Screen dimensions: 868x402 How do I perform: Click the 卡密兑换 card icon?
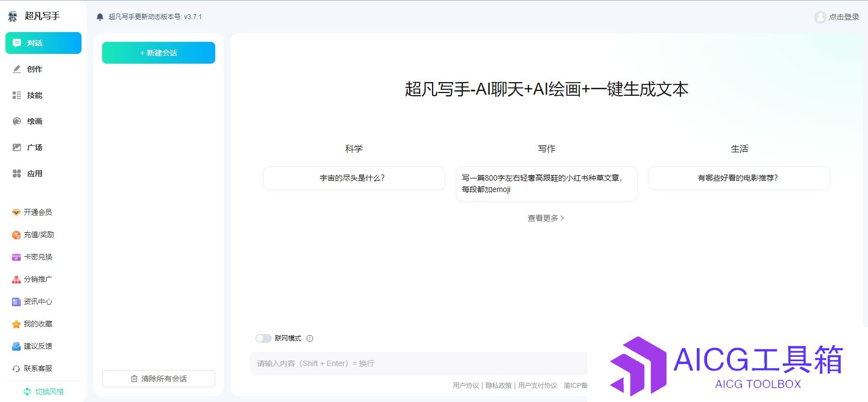click(16, 257)
